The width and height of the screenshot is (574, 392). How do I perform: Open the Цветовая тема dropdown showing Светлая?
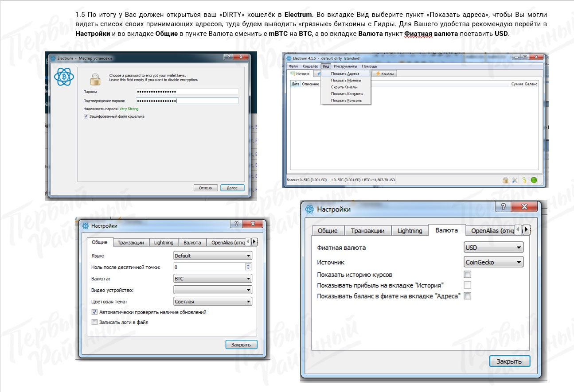click(213, 302)
